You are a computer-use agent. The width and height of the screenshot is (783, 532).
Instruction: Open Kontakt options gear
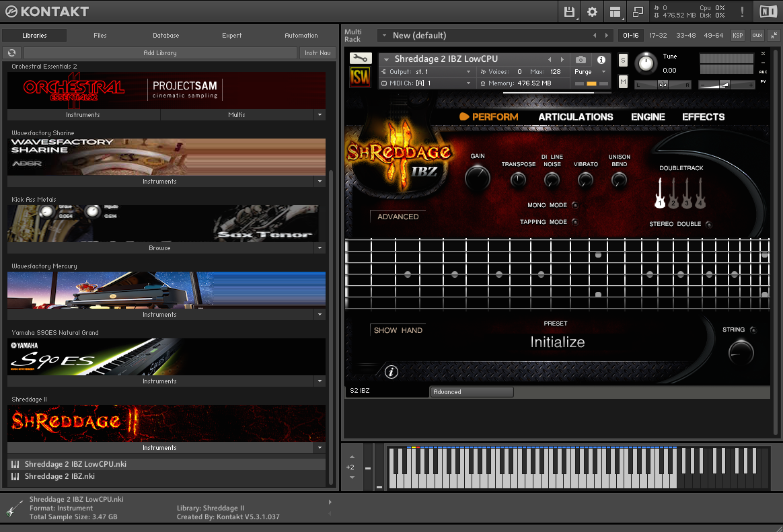[592, 11]
